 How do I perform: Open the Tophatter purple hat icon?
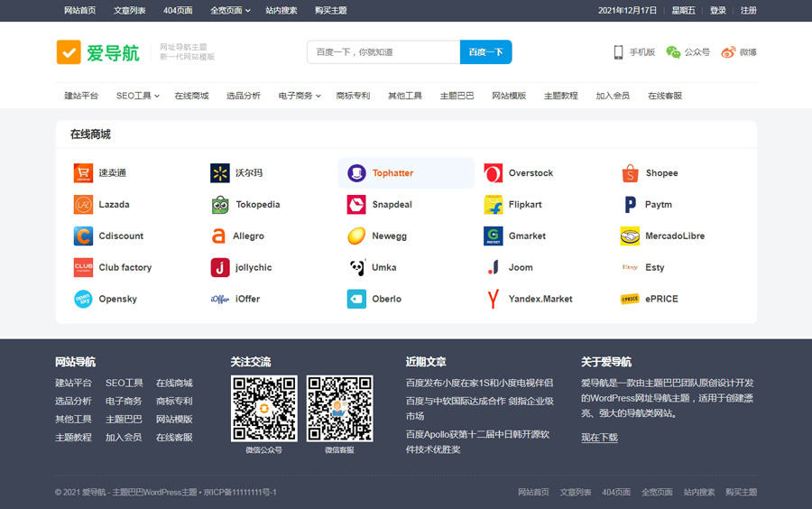click(356, 173)
